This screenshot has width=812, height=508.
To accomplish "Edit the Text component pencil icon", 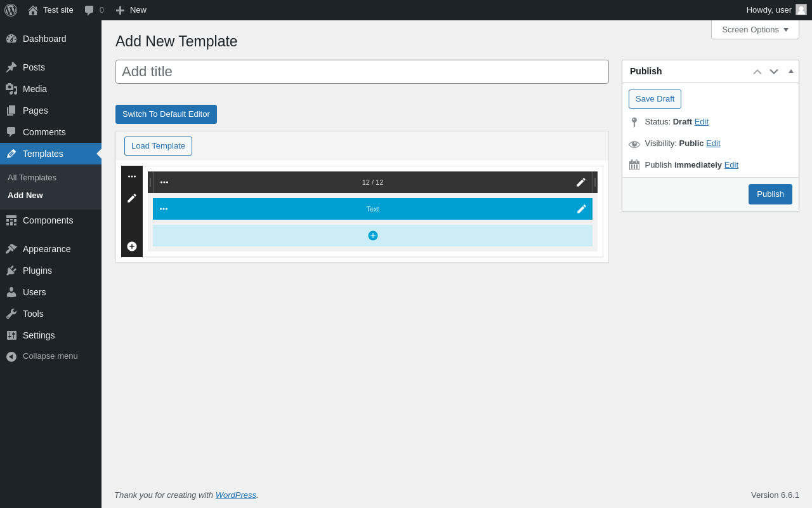I will tap(582, 209).
